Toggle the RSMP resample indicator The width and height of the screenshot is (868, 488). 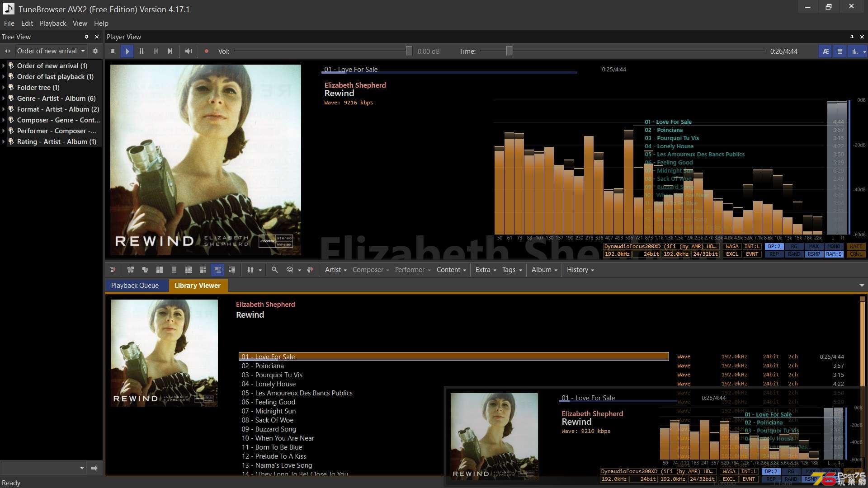814,254
